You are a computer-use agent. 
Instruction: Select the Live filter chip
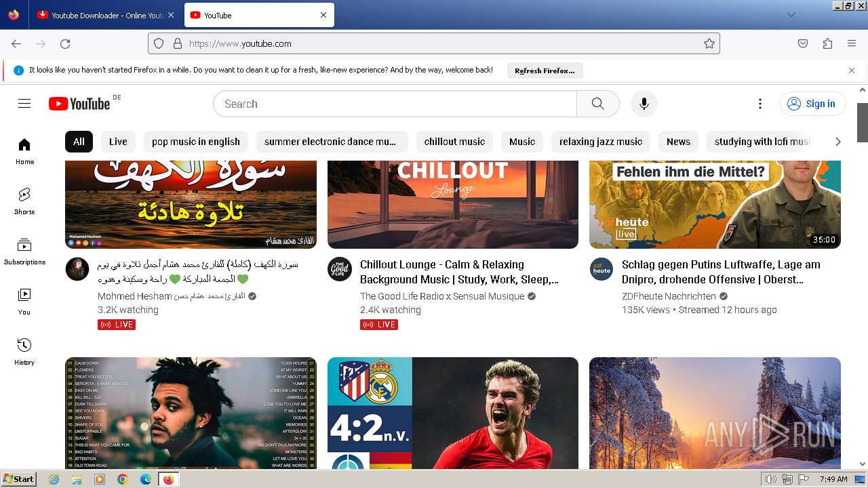118,142
